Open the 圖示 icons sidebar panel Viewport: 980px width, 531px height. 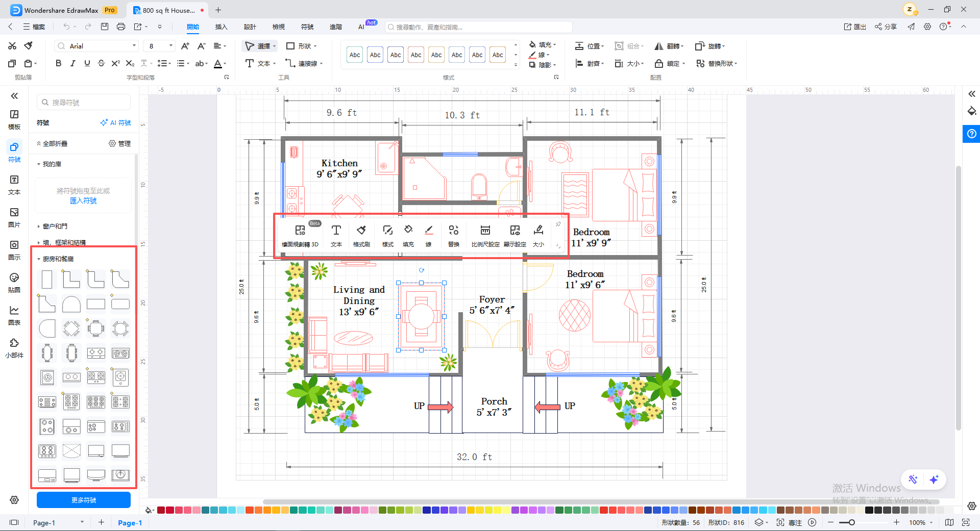coord(14,250)
